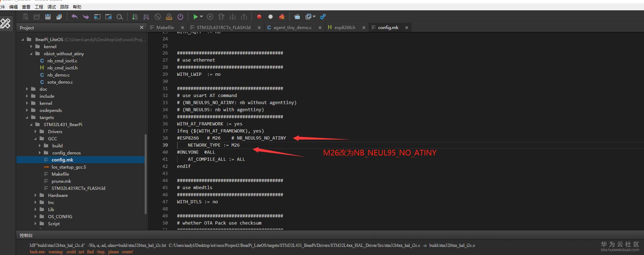Image resolution: width=644 pixels, height=255 pixels.
Task: Click the 控制台 console panel header
Action: [26, 236]
